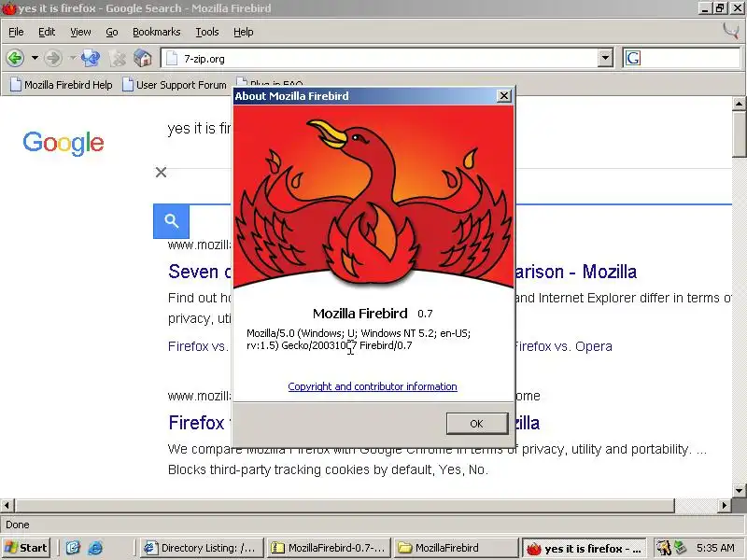
Task: Click the Show Desktop quick launch icon
Action: click(73, 548)
